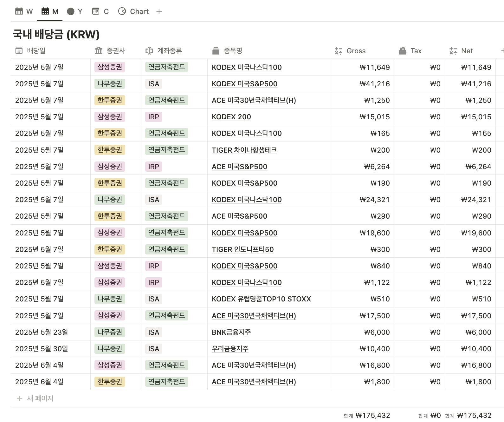Screen dimensions: 504x422
Task: Click the 연금저축펀드 tag in TIGER 인도니프티50 row
Action: pos(167,249)
